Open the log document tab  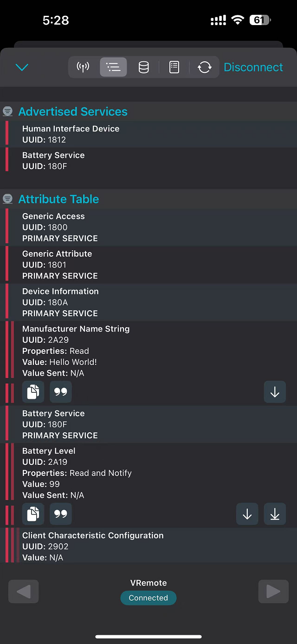pos(174,67)
